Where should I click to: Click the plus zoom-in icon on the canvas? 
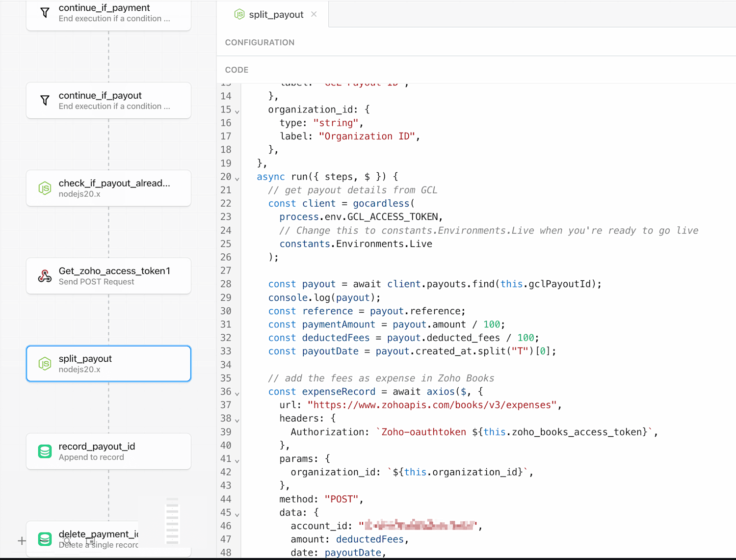pyautogui.click(x=22, y=541)
